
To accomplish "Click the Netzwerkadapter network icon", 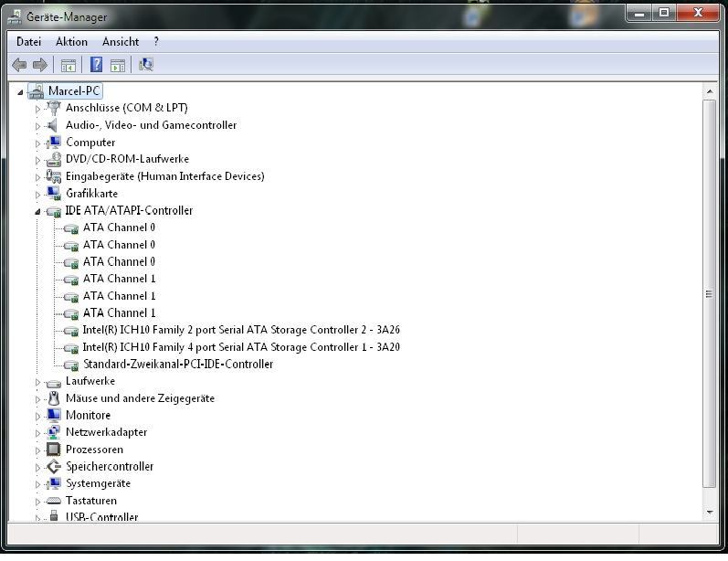I will click(x=54, y=432).
